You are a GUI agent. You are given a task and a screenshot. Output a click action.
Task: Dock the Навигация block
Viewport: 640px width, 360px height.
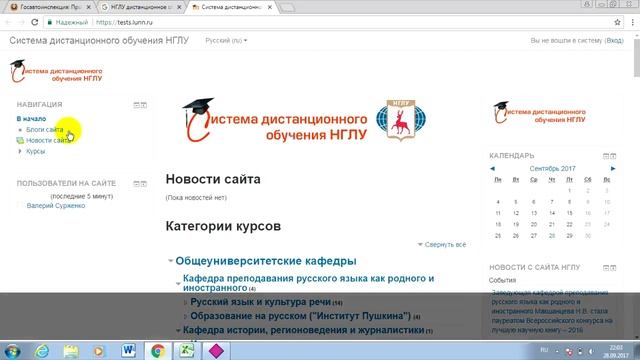point(144,105)
